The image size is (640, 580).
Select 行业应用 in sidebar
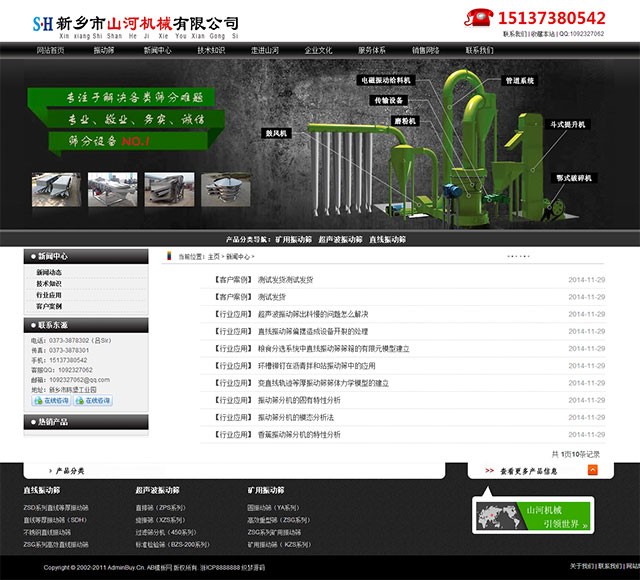point(49,295)
